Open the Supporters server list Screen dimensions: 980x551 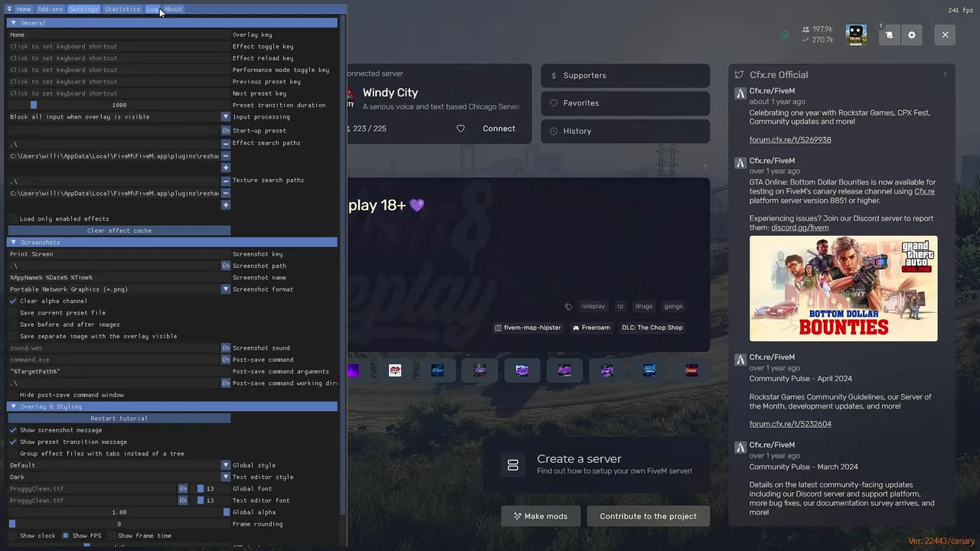click(x=626, y=76)
